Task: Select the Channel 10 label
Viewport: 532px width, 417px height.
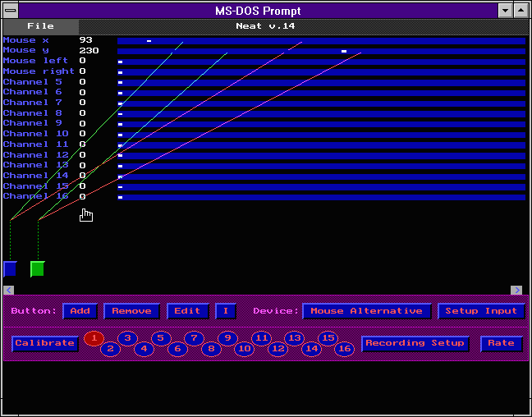Action: pos(35,134)
